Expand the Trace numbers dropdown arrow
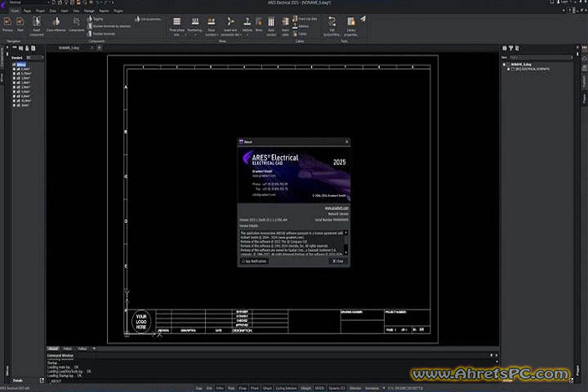The image size is (588, 392). point(218,35)
